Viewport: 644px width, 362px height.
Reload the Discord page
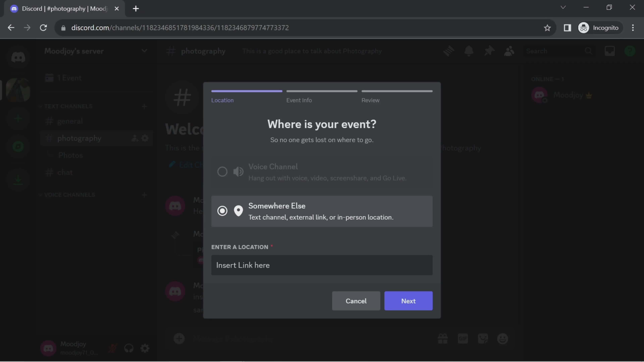(x=43, y=27)
